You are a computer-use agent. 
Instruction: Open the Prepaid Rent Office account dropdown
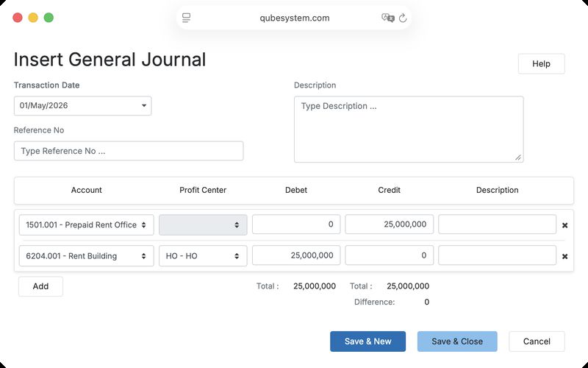coord(86,224)
